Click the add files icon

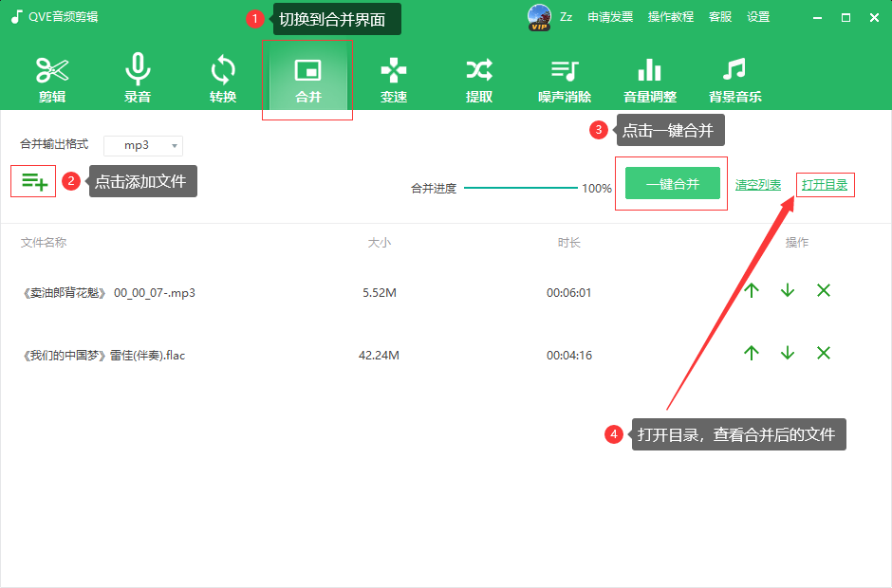click(x=33, y=180)
